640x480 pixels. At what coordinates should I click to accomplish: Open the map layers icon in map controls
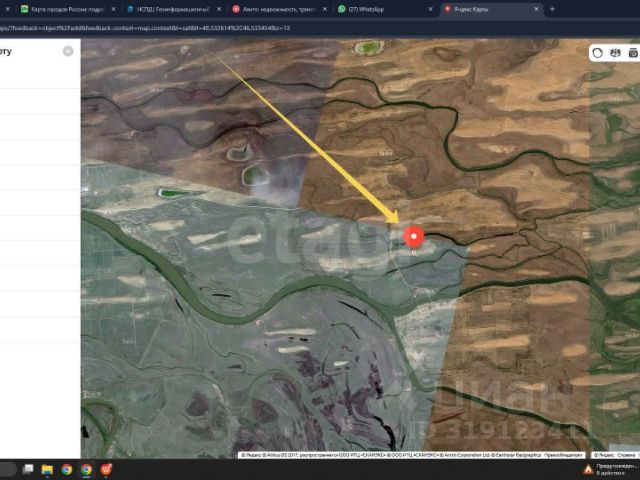[x=615, y=53]
